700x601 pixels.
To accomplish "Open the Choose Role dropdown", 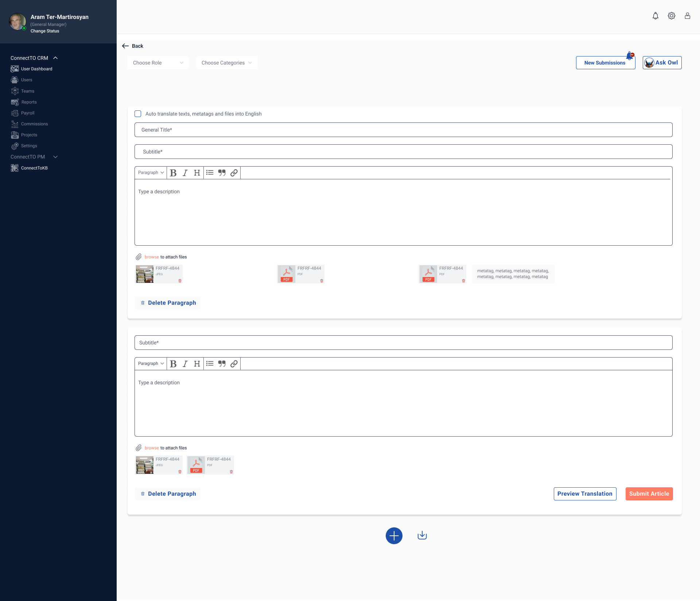I will 158,63.
